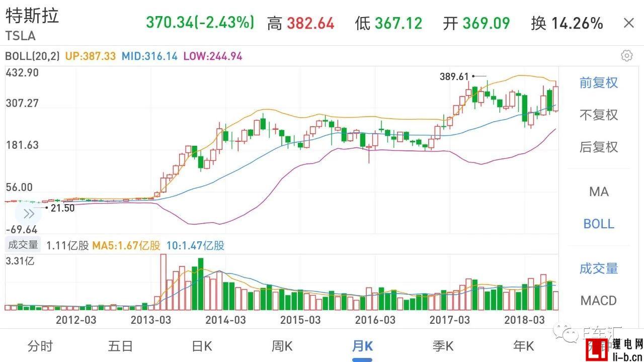Click the 成交量 label button
The image size is (644, 362).
coord(23,245)
